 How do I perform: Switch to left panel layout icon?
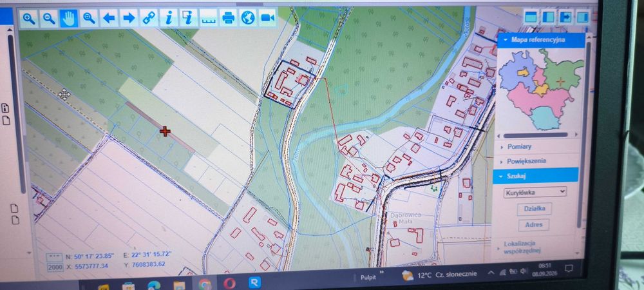tap(548, 17)
